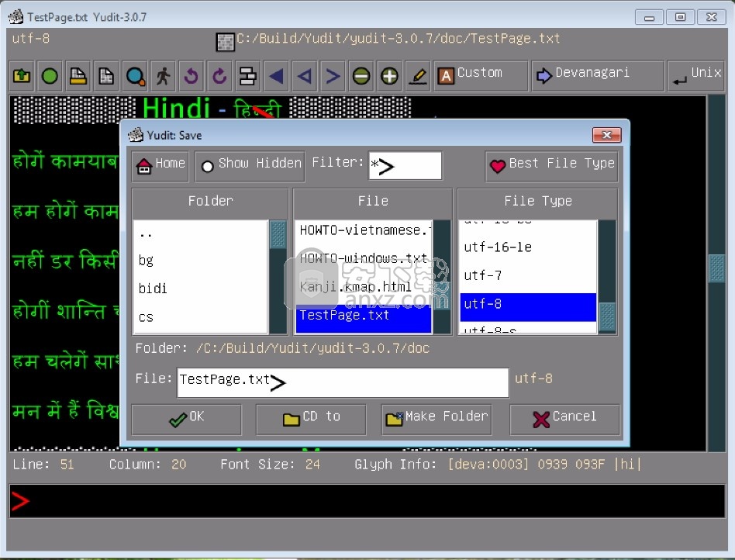The image size is (735, 560).
Task: Increase font size with plus icon
Action: point(389,75)
